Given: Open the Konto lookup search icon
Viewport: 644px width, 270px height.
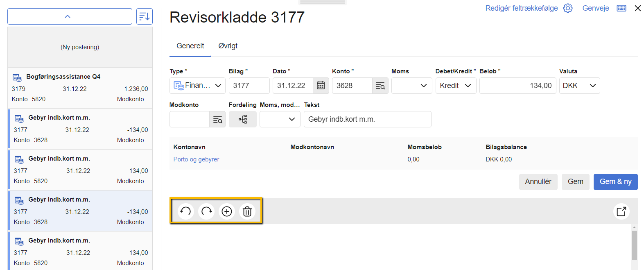Looking at the screenshot, I should coord(380,86).
